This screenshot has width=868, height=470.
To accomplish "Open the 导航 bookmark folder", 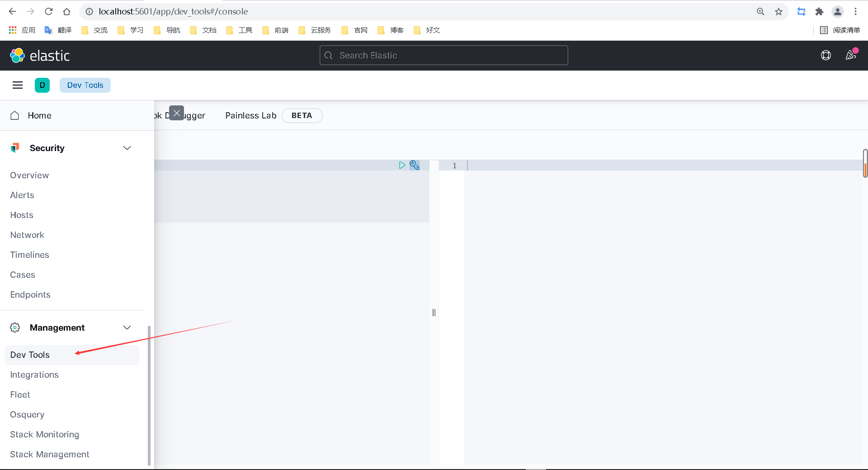I will [167, 30].
